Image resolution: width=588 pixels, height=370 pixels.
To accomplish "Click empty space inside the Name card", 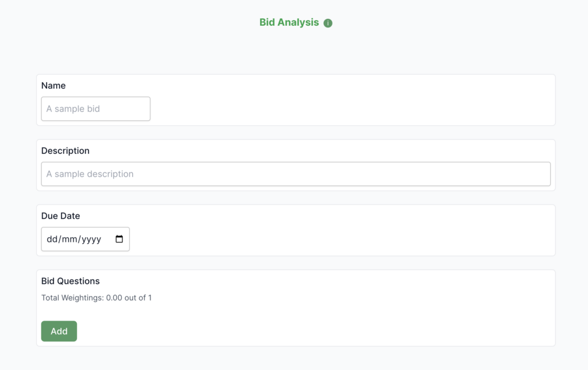I will click(345, 103).
